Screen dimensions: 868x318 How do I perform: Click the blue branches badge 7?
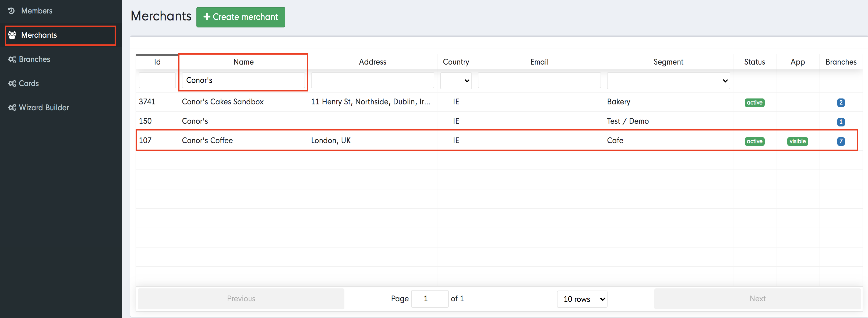pyautogui.click(x=841, y=141)
